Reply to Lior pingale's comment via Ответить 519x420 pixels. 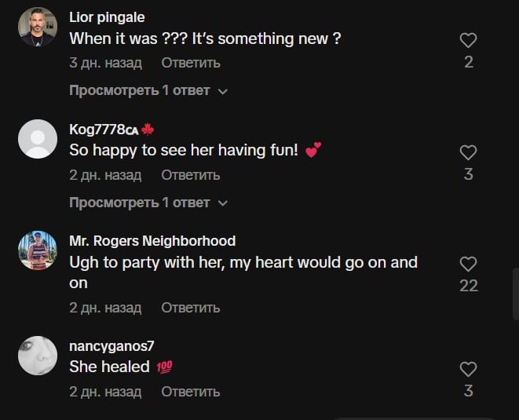click(x=191, y=63)
